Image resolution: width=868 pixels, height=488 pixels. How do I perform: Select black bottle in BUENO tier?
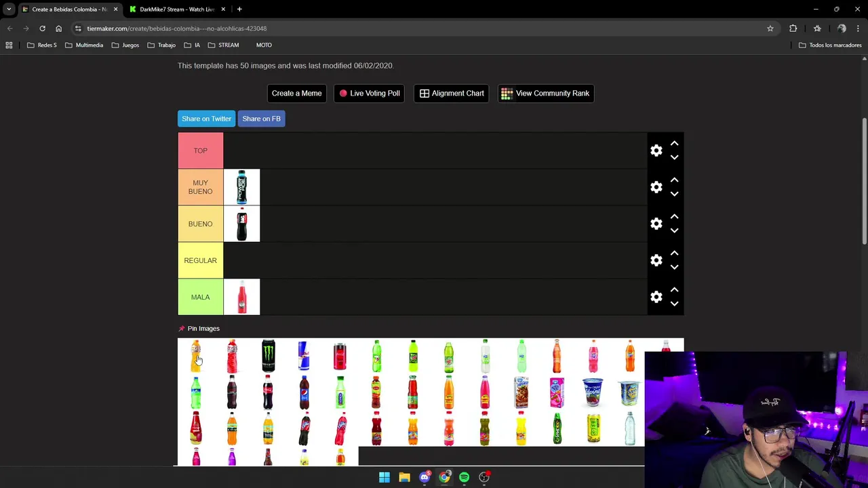[x=241, y=224]
